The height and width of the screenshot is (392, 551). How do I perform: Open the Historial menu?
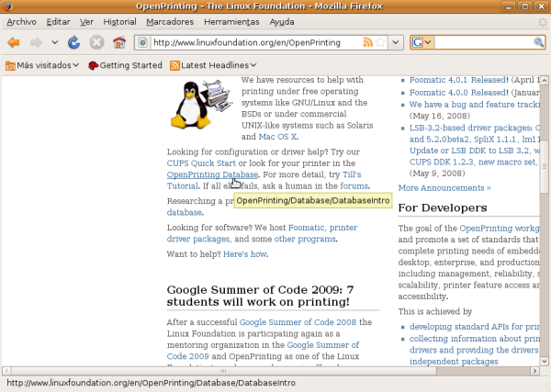point(120,21)
